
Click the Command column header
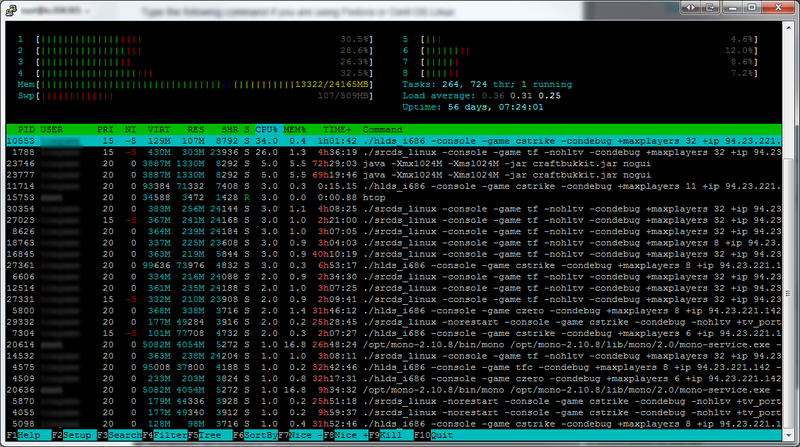[x=382, y=130]
